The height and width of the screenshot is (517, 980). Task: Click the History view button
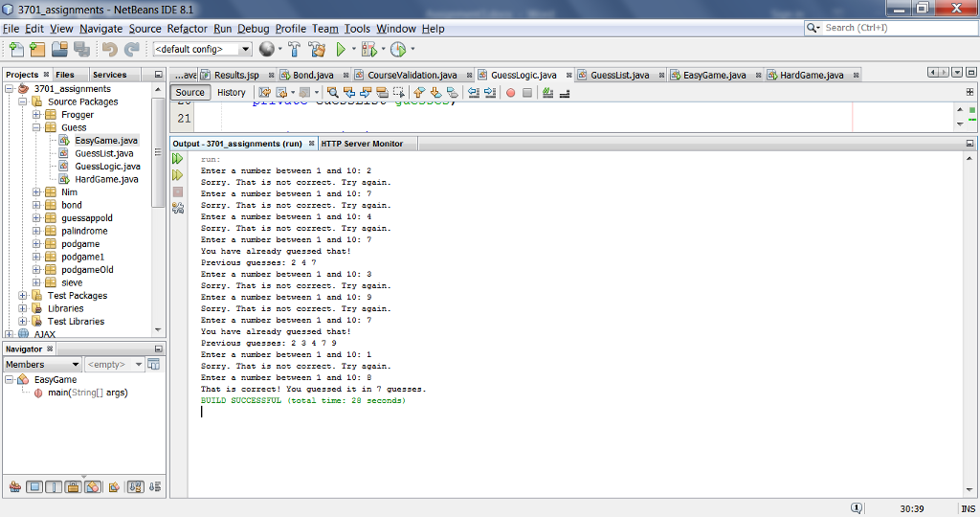[231, 93]
